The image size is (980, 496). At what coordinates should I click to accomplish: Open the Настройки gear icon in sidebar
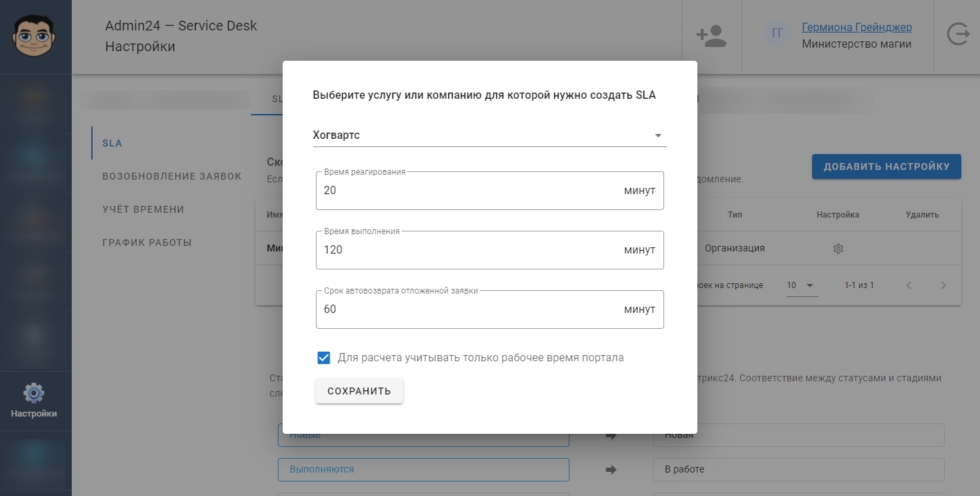[34, 393]
